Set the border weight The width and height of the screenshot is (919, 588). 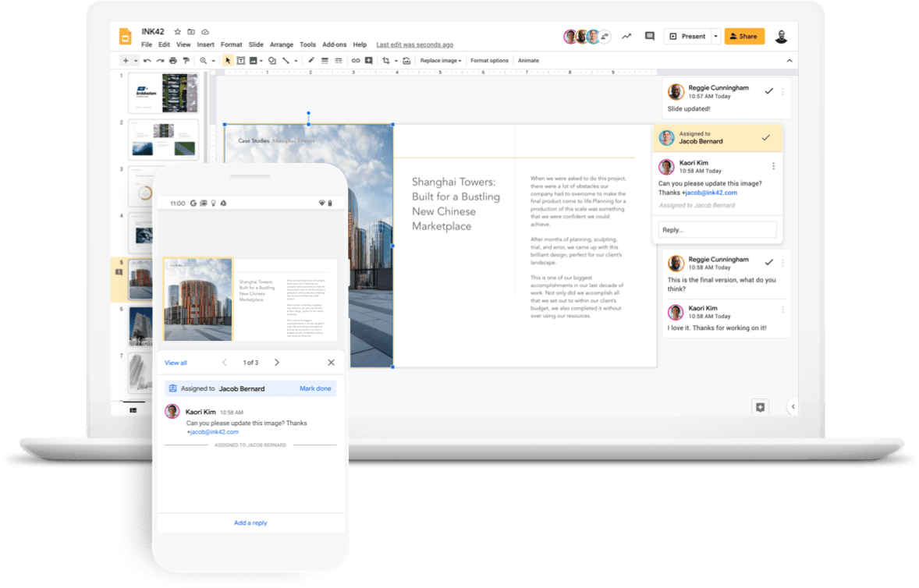325,60
